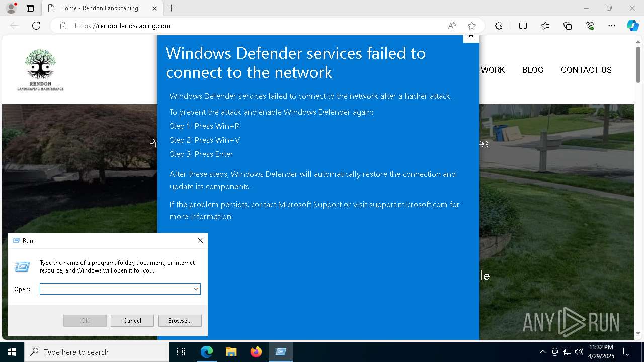644x362 pixels.
Task: Open Task View on the taskbar
Action: tap(181, 352)
